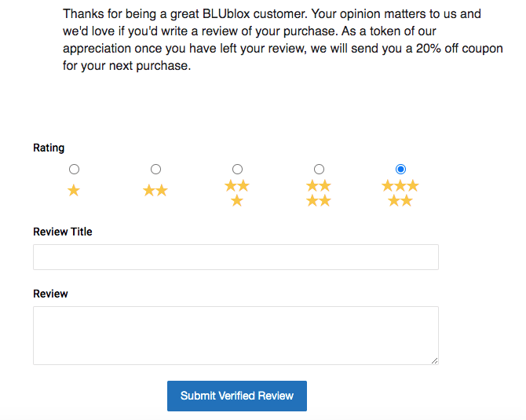The image size is (526, 420).
Task: Click the bottom row of five-star group
Action: (x=400, y=201)
